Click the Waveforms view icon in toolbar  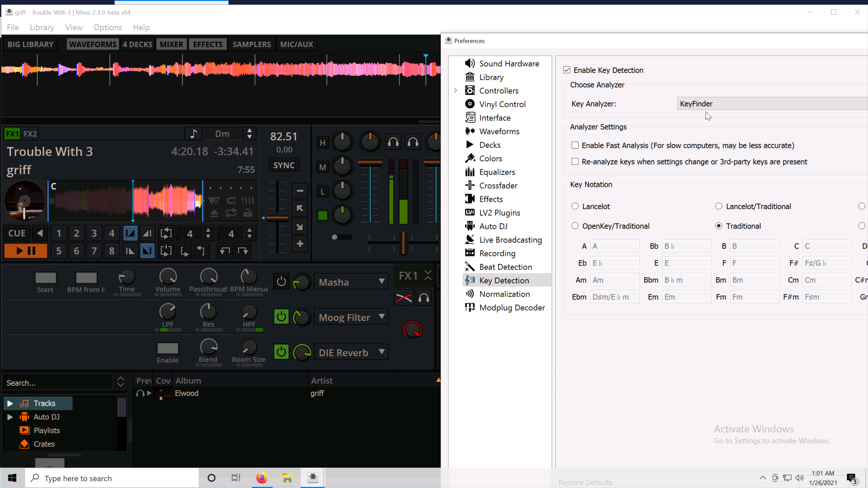[x=92, y=44]
